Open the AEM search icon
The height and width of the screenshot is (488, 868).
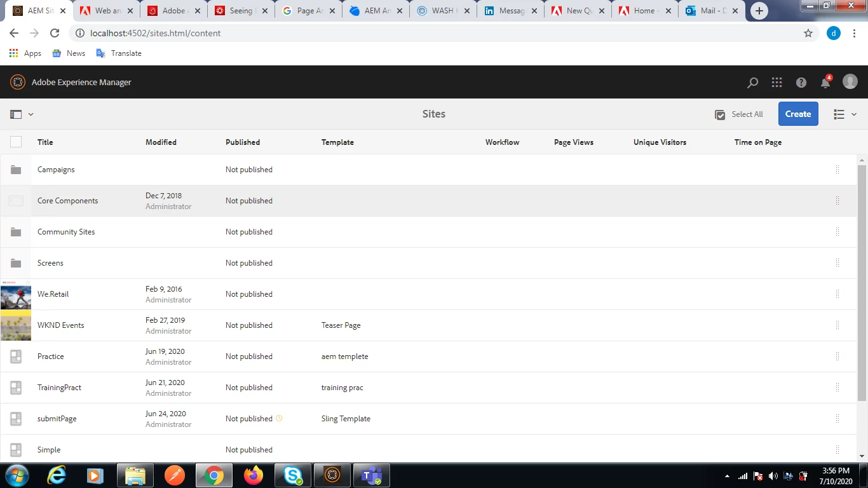(x=752, y=83)
